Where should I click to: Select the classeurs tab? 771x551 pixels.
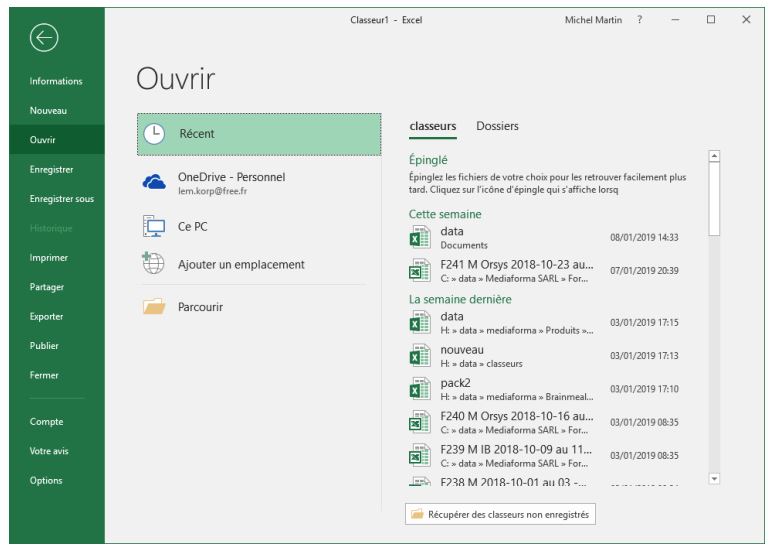tap(433, 126)
